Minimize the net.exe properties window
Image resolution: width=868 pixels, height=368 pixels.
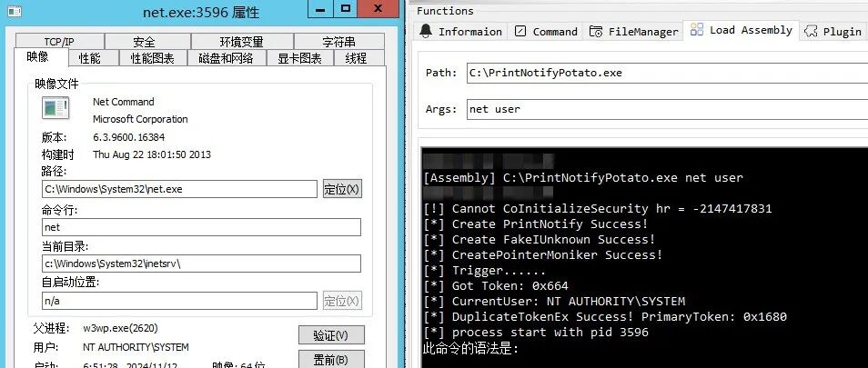point(319,8)
